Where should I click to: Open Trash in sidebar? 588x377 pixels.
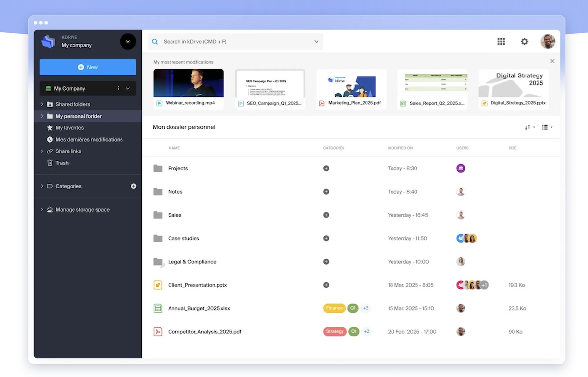click(x=62, y=163)
